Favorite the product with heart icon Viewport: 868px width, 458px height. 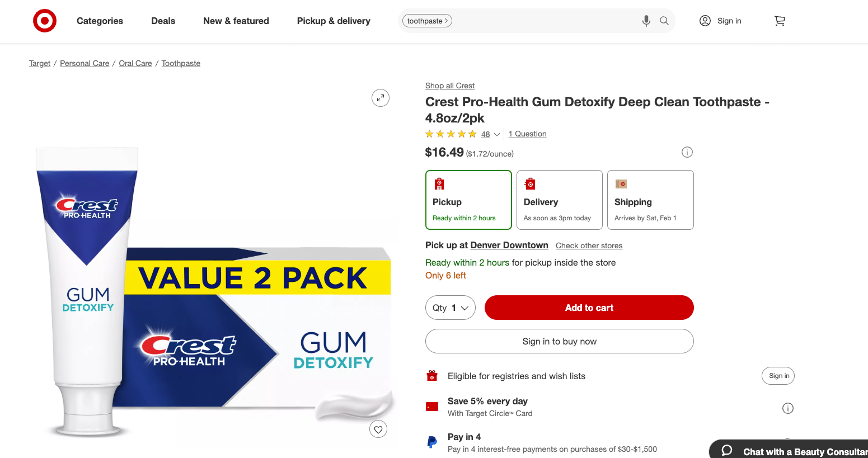378,429
